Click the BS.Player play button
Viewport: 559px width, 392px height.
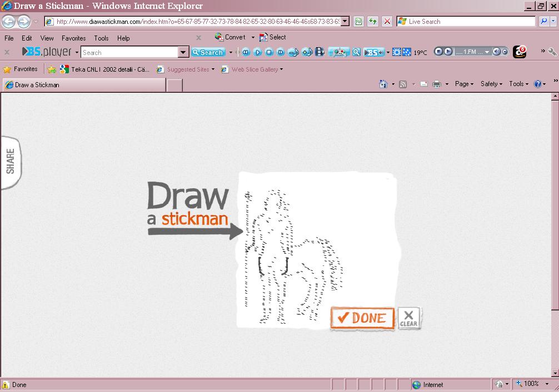pos(257,52)
